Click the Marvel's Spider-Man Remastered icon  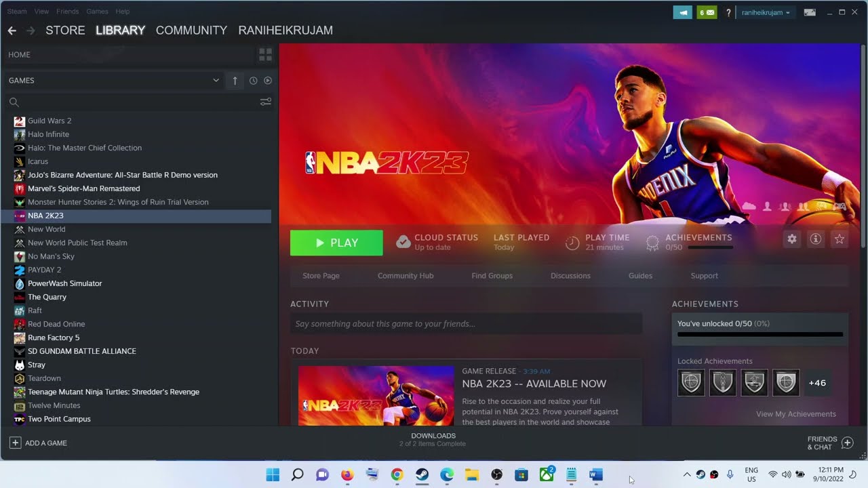tap(20, 188)
